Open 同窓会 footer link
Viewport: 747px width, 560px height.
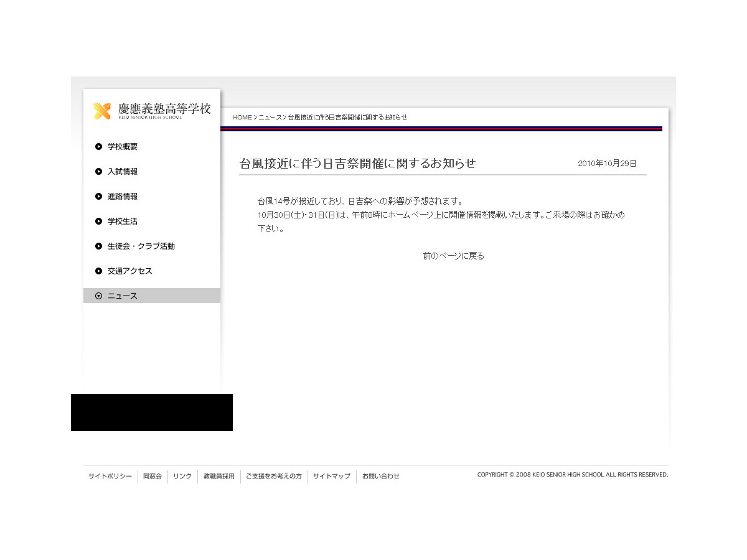point(153,477)
